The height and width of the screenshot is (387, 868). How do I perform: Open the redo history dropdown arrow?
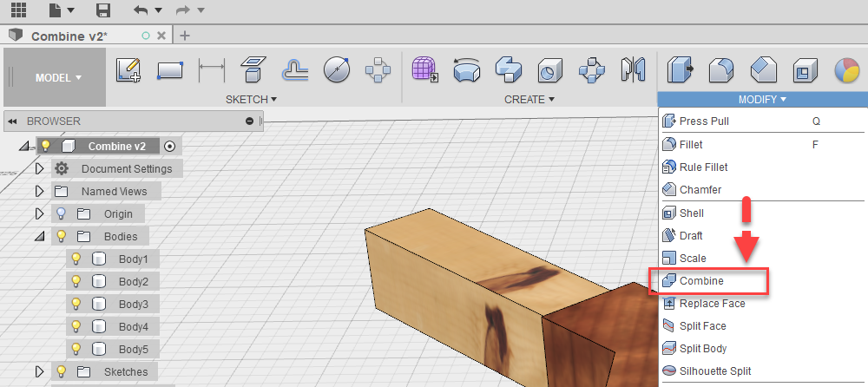[201, 10]
